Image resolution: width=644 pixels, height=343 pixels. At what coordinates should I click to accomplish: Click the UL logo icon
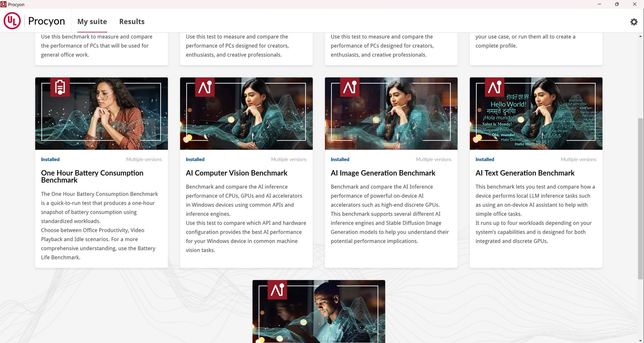tap(12, 21)
